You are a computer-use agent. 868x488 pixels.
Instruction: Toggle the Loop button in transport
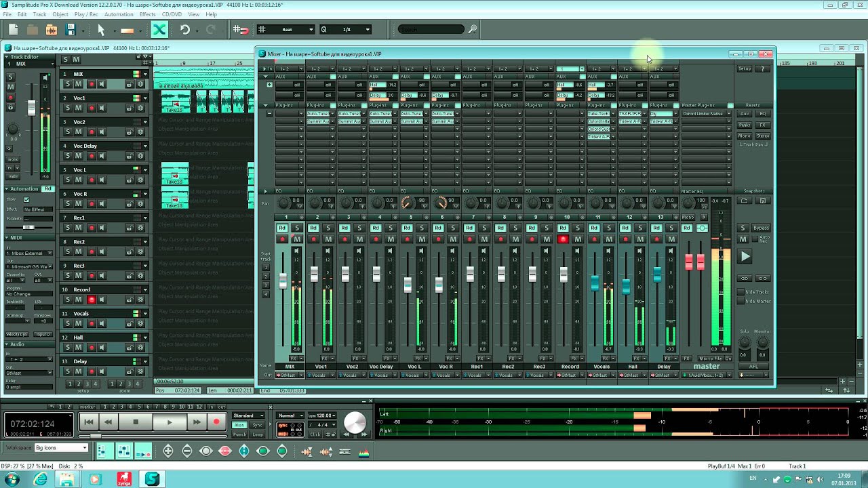tap(258, 434)
